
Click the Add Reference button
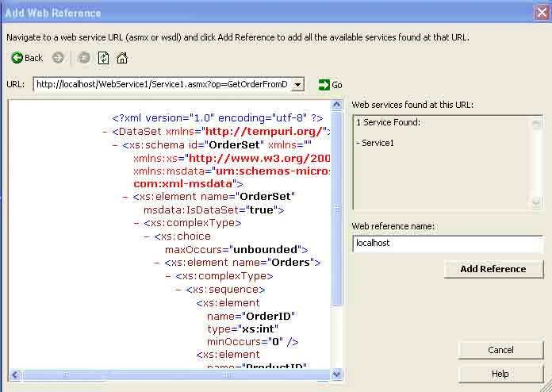click(493, 269)
